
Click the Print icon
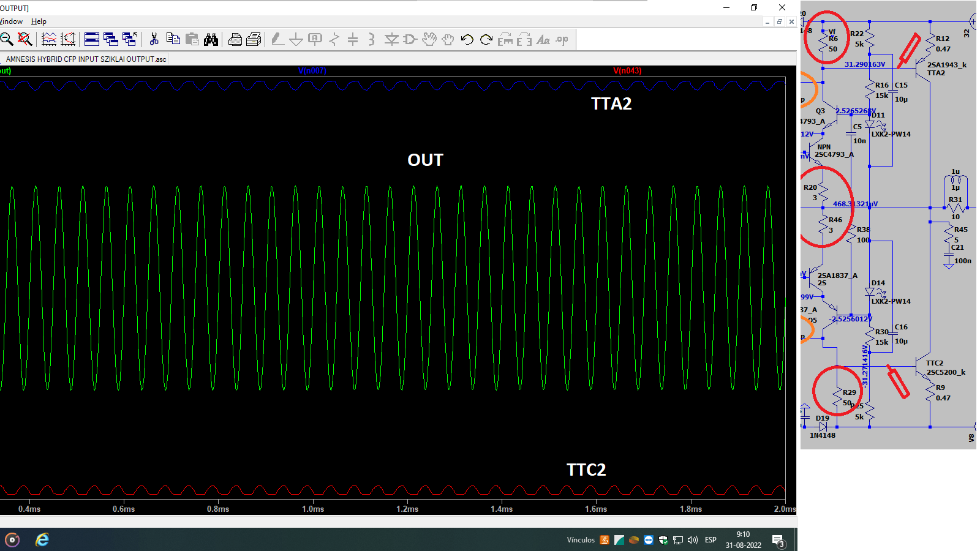254,40
